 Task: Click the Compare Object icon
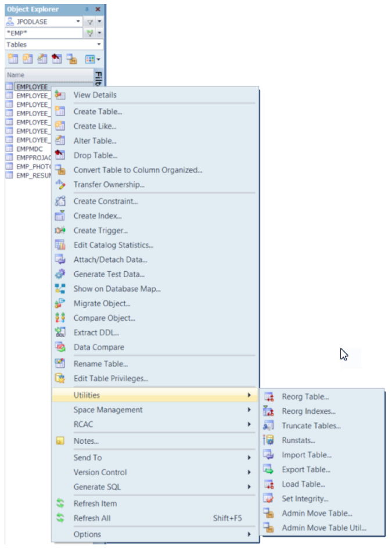[60, 318]
